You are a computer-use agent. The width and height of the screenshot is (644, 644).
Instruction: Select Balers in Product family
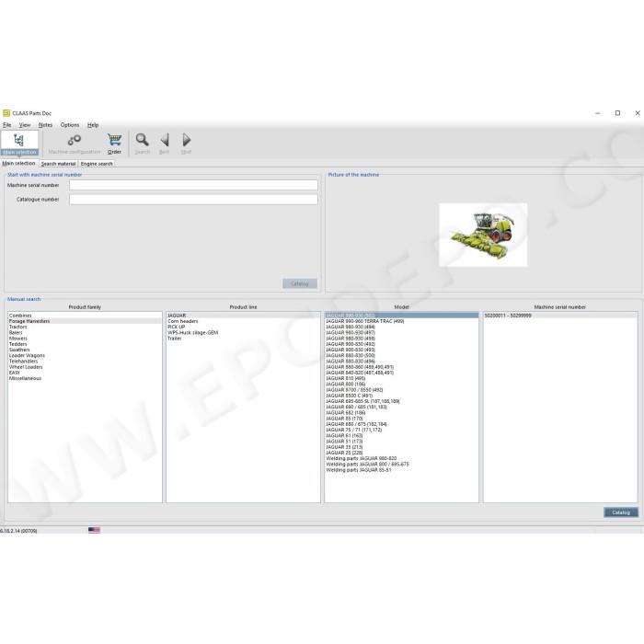[x=85, y=333]
